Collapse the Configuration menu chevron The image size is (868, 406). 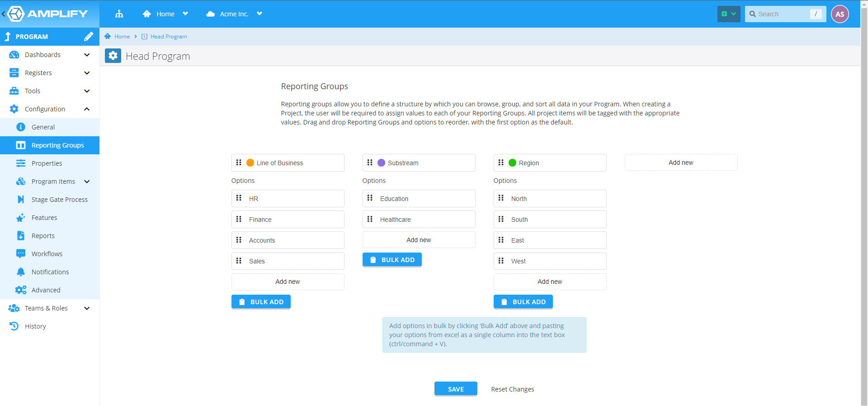tap(87, 109)
